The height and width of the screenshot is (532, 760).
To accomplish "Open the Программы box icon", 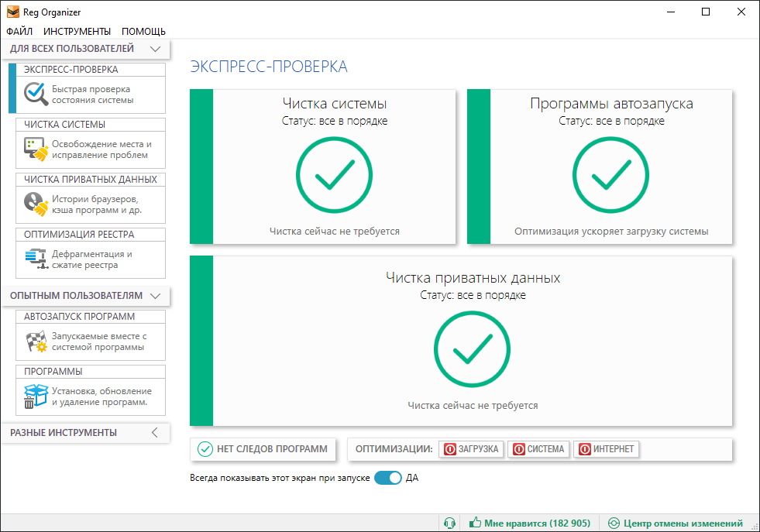I will [36, 396].
